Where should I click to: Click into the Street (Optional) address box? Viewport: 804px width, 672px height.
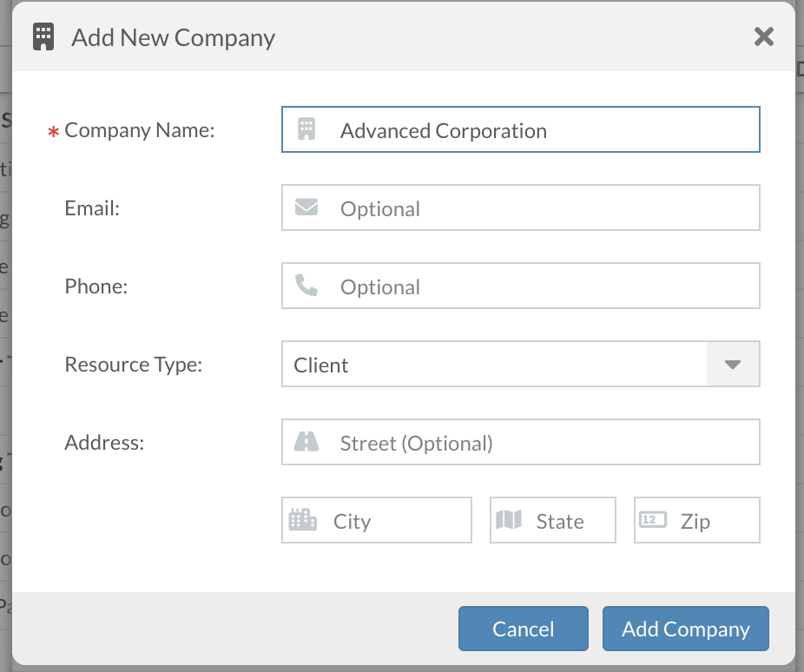click(538, 443)
